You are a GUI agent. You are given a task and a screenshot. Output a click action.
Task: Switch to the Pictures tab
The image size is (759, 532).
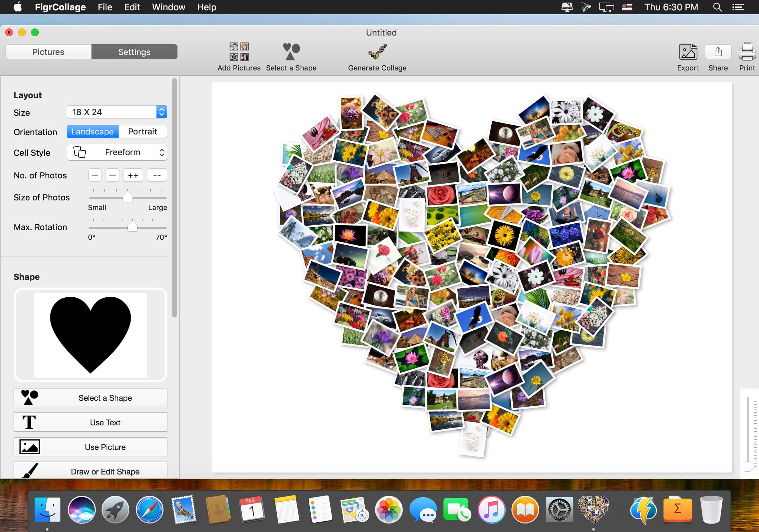click(48, 52)
